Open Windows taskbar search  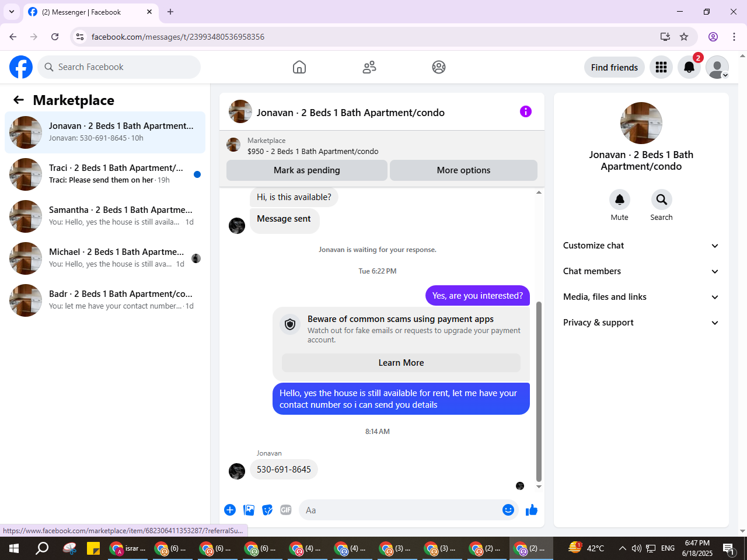(x=42, y=548)
